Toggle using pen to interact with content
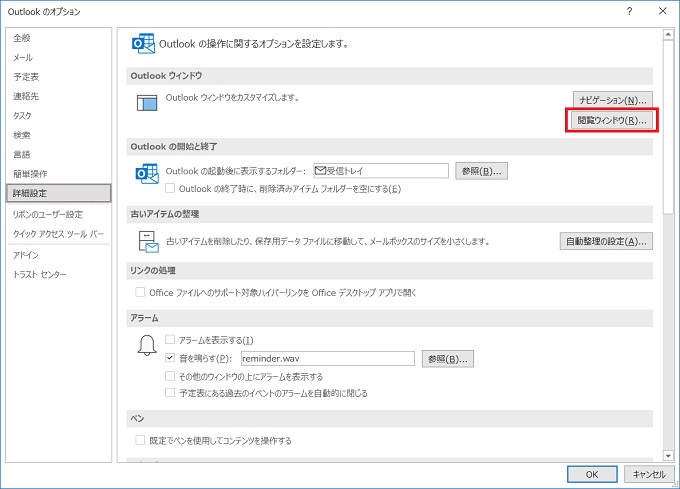The width and height of the screenshot is (680, 489). pyautogui.click(x=140, y=440)
